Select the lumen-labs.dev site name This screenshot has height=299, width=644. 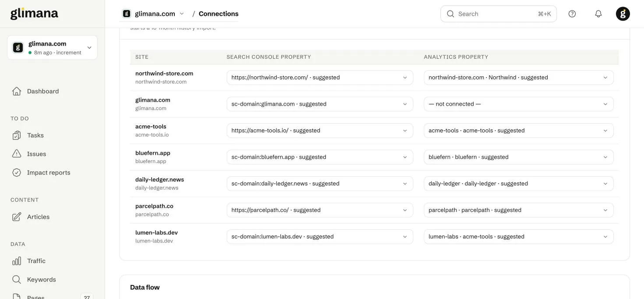(156, 232)
